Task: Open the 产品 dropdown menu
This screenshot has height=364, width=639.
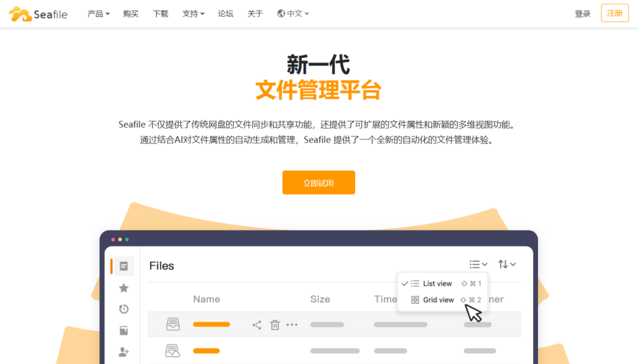Action: tap(98, 14)
